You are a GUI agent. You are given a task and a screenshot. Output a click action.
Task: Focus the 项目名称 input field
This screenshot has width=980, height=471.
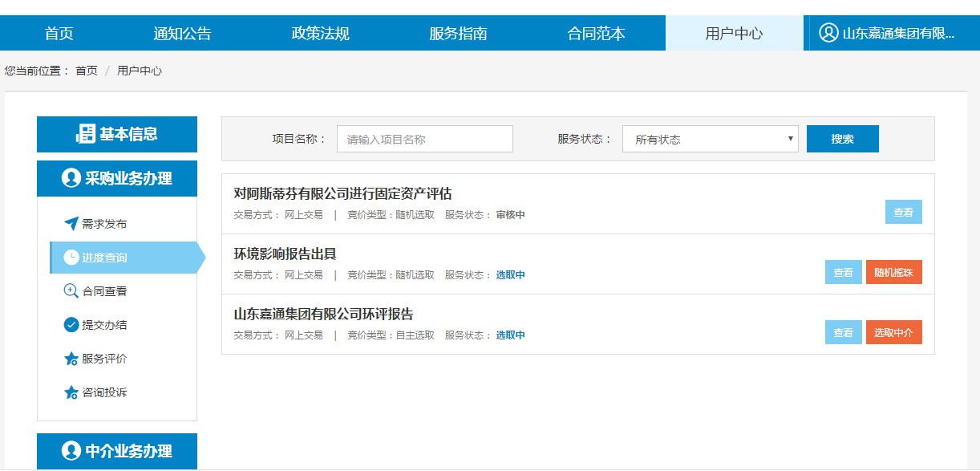(x=424, y=139)
